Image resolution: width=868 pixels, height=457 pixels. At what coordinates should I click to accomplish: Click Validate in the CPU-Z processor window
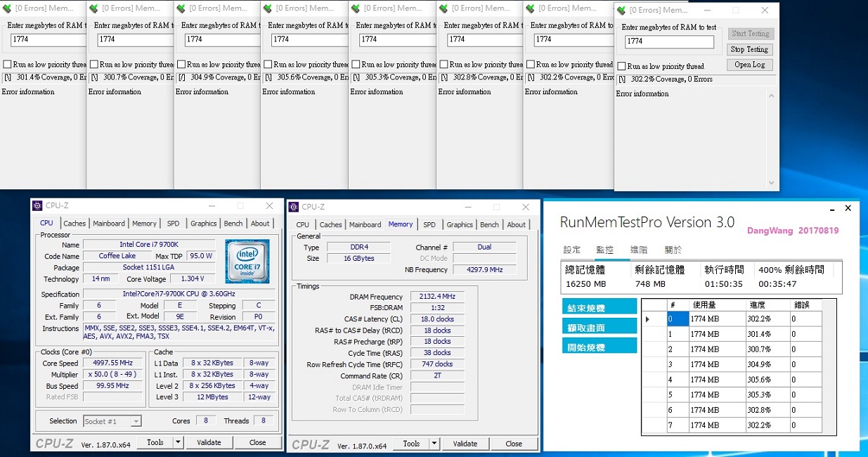(209, 442)
